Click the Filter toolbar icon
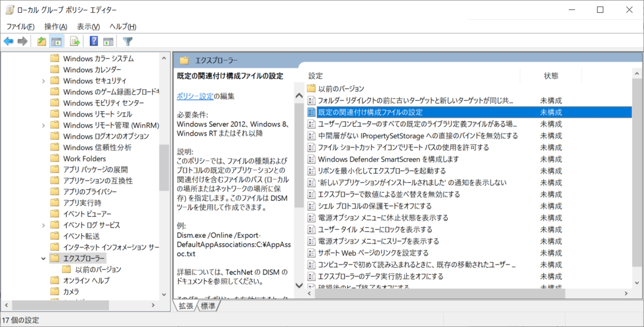The image size is (644, 327). 127,41
